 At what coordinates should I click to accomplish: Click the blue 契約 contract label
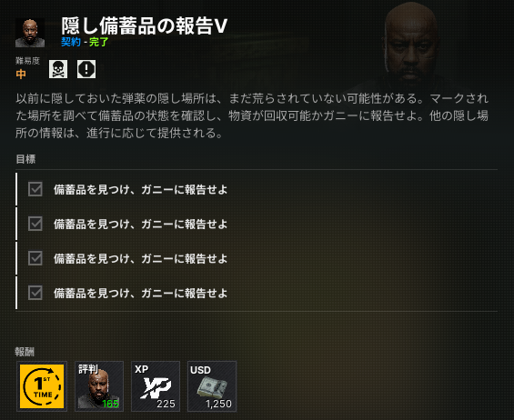click(x=71, y=42)
